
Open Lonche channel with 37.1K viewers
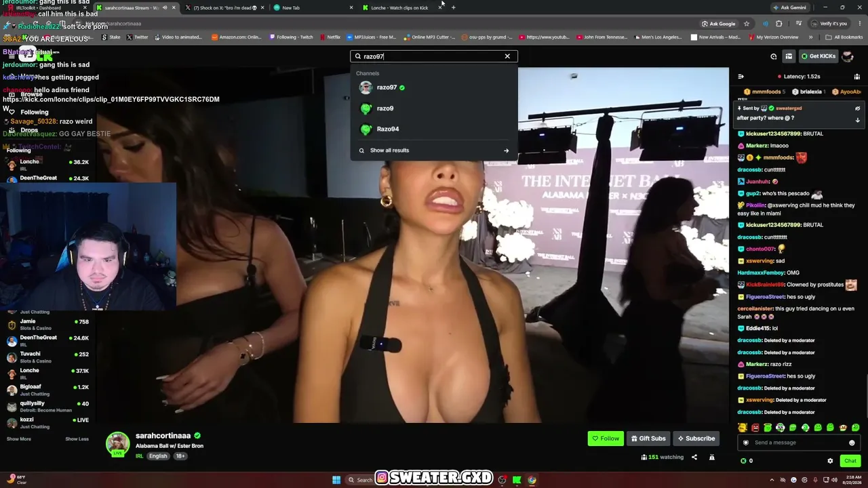pyautogui.click(x=47, y=373)
